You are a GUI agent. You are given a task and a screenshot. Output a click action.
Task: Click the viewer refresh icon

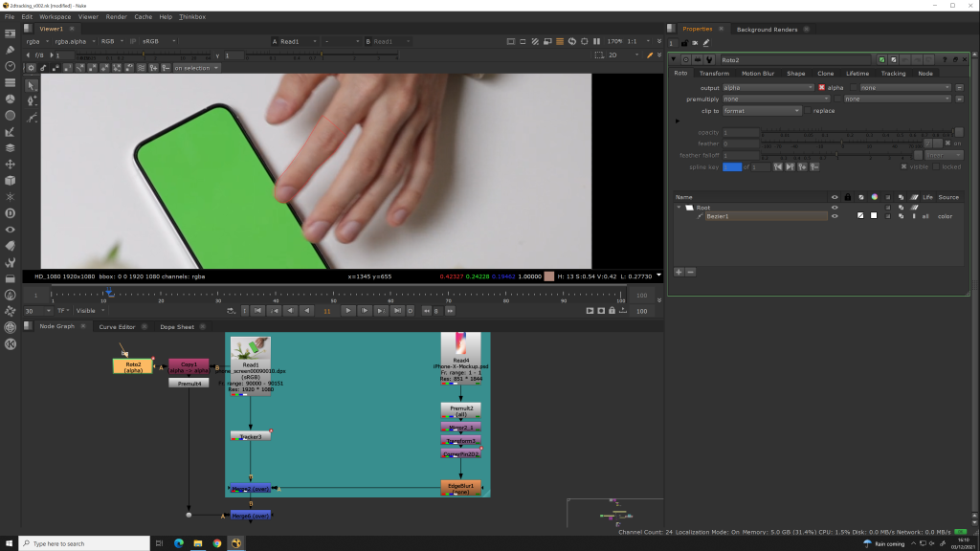click(572, 41)
